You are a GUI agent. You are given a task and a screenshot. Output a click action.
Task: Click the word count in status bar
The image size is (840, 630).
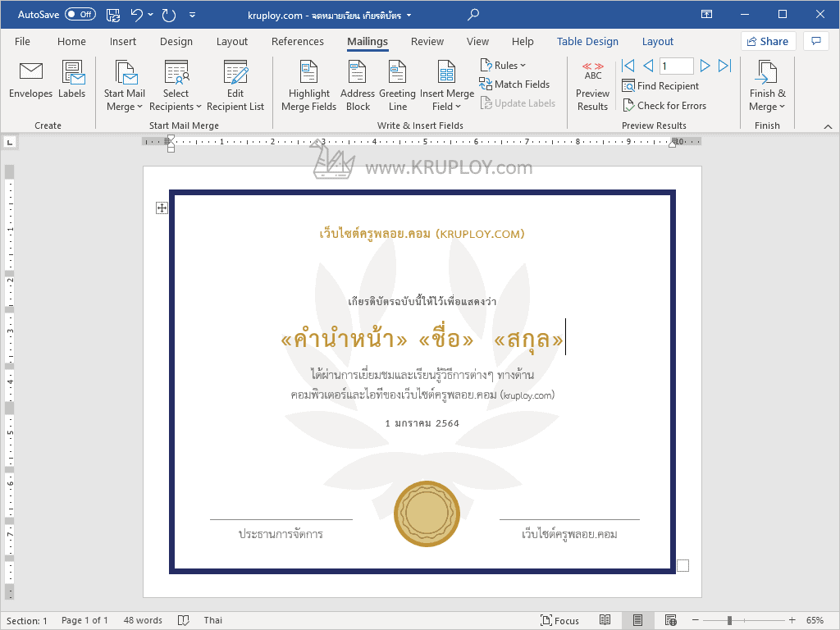point(143,620)
